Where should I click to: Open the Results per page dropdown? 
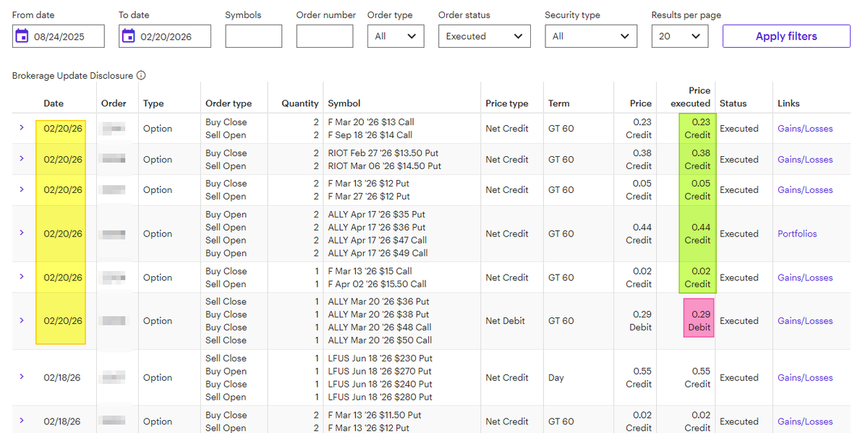[680, 36]
